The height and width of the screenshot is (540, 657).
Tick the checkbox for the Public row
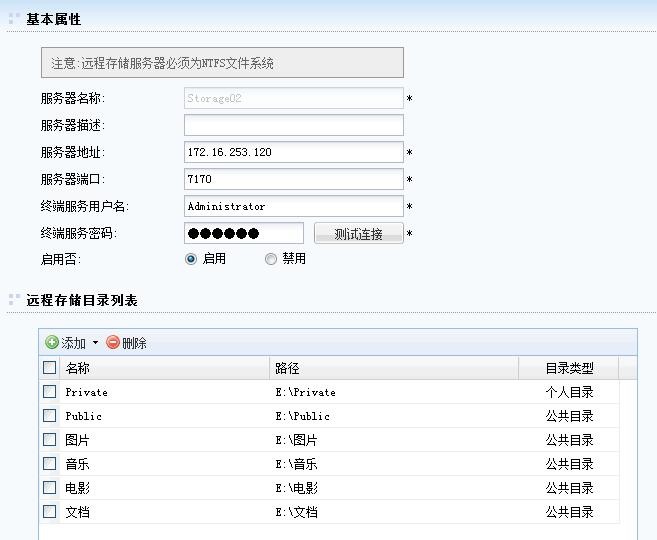click(50, 416)
